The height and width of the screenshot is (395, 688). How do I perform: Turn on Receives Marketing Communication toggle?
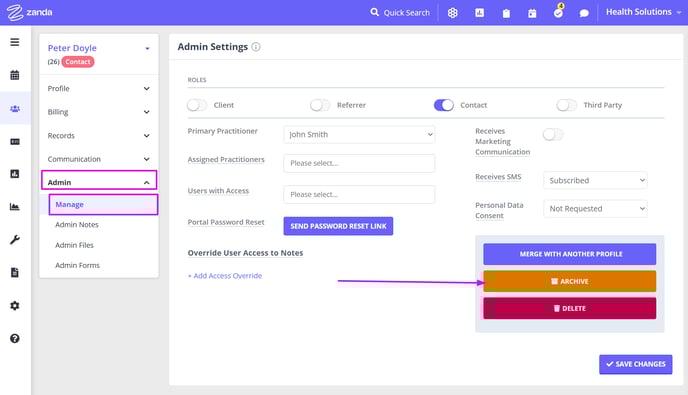553,134
